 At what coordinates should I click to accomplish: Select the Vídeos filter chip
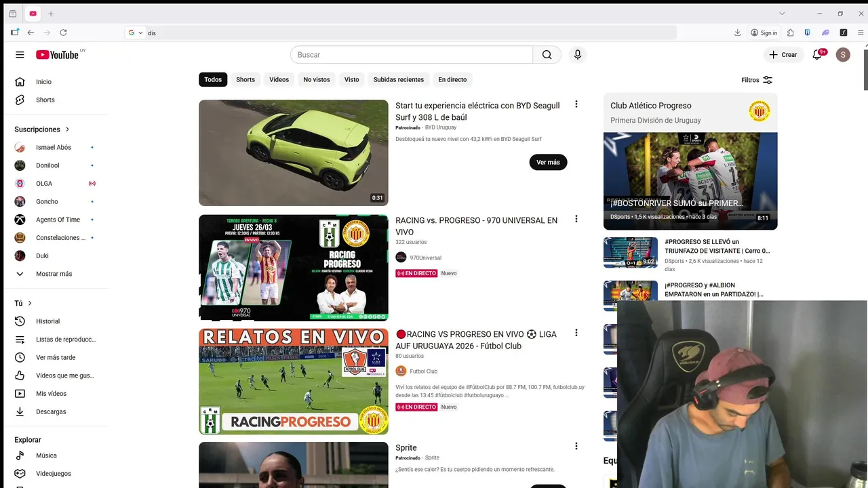click(279, 80)
